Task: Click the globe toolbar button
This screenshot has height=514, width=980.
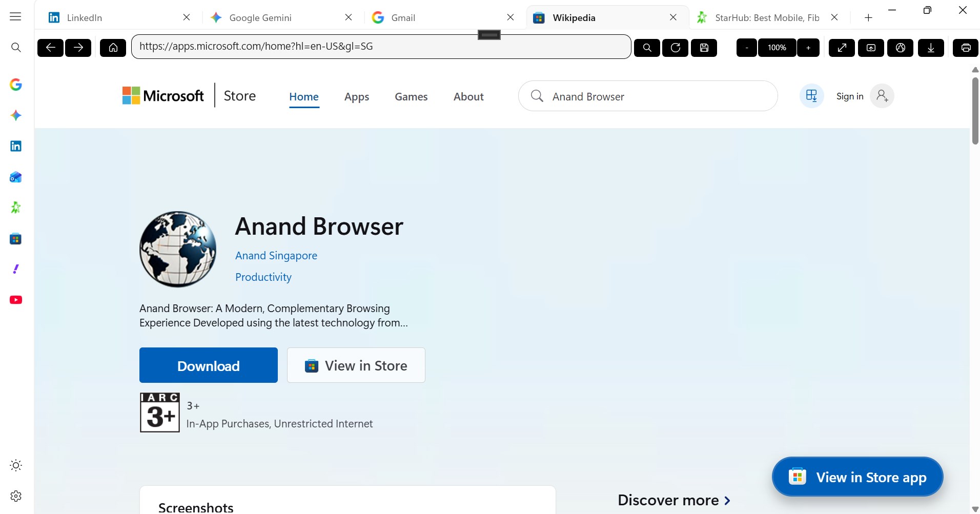Action: point(901,48)
